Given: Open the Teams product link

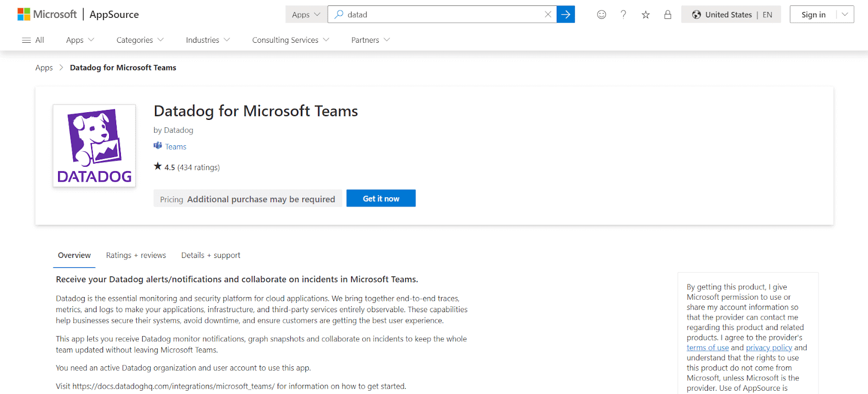Looking at the screenshot, I should 176,147.
